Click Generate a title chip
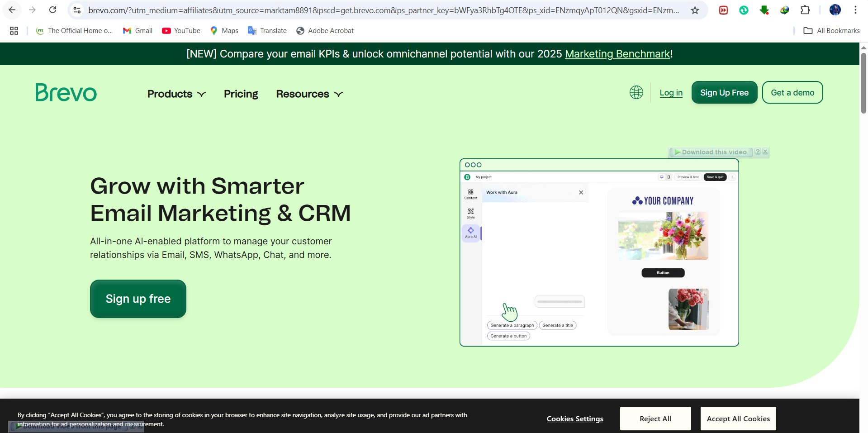 [558, 325]
